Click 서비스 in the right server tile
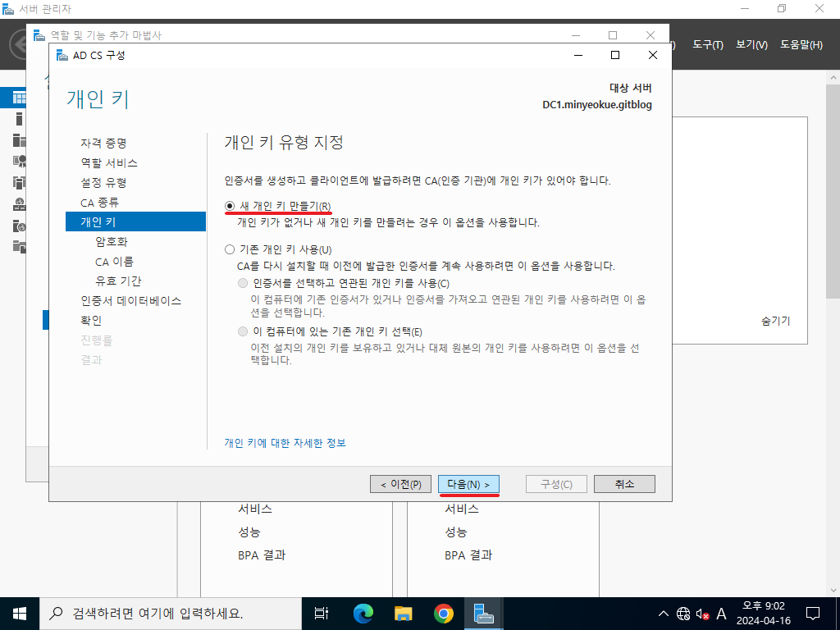 (x=462, y=509)
